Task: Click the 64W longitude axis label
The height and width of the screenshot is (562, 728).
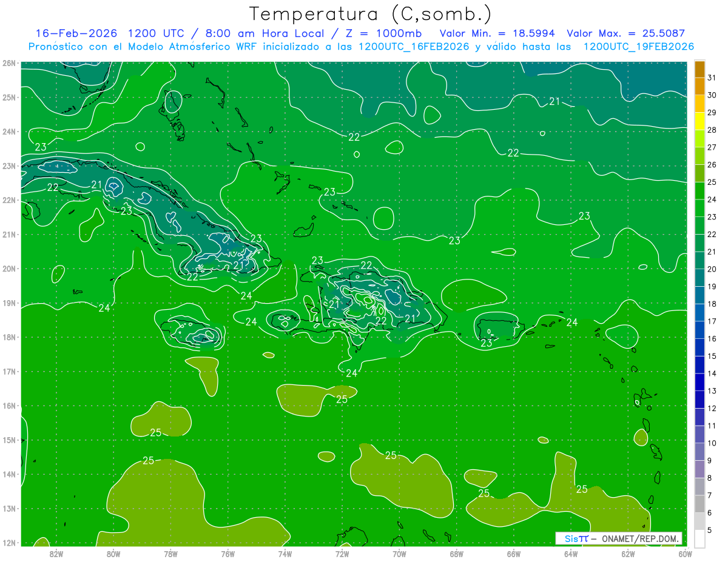Action: (571, 554)
